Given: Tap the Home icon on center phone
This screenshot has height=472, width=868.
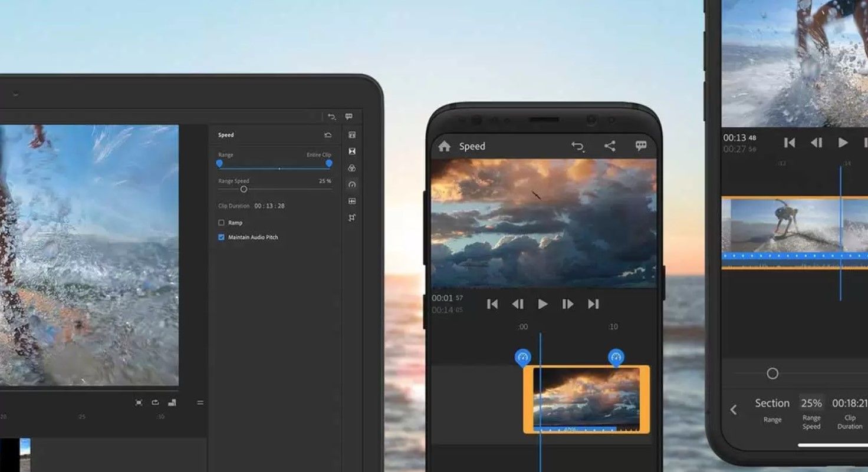Looking at the screenshot, I should 444,146.
